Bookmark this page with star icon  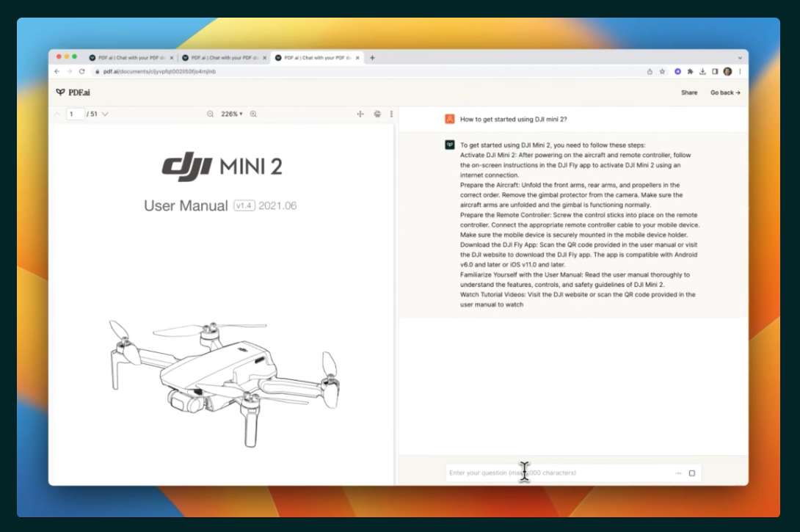tap(662, 71)
